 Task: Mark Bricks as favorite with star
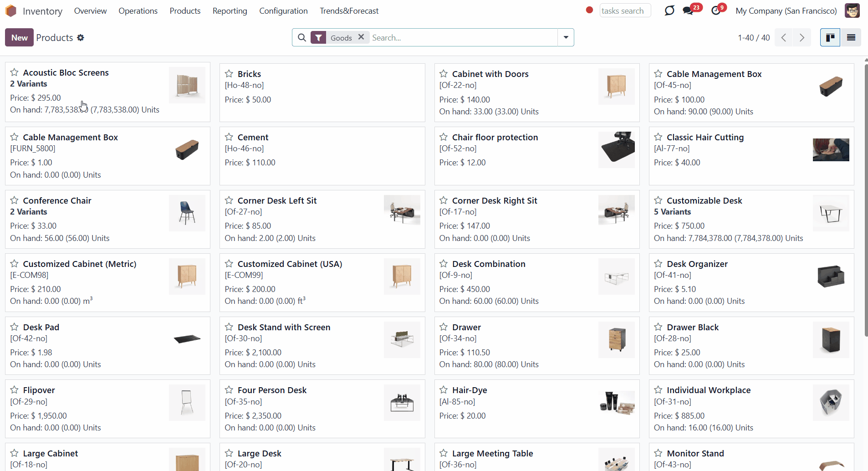tap(229, 73)
